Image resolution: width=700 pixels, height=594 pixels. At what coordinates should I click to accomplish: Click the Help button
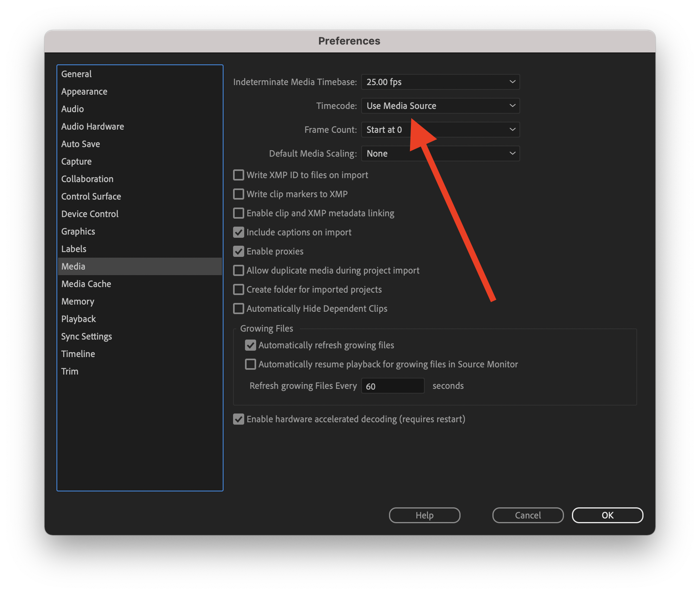[x=424, y=515]
